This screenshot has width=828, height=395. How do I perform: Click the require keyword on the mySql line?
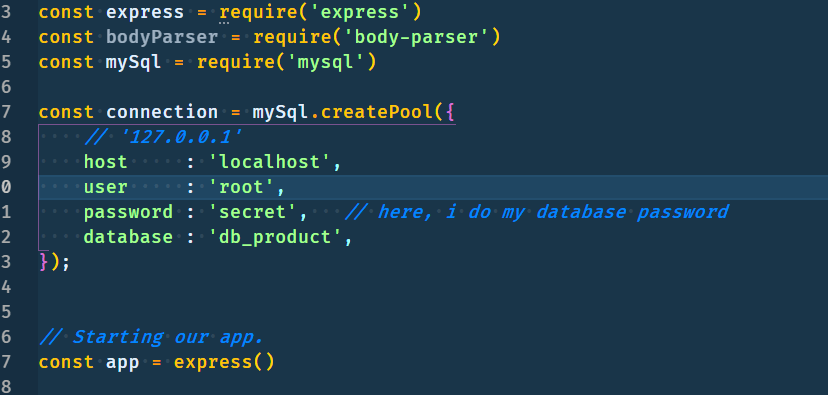click(x=236, y=62)
